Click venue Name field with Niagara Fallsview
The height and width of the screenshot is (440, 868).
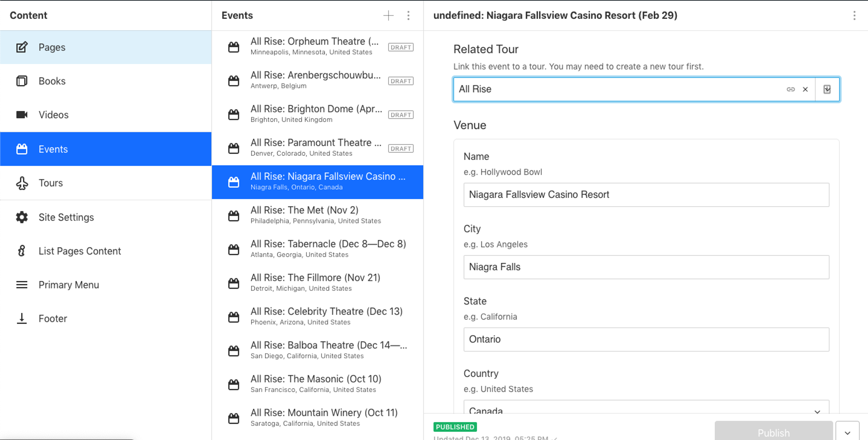tap(646, 195)
